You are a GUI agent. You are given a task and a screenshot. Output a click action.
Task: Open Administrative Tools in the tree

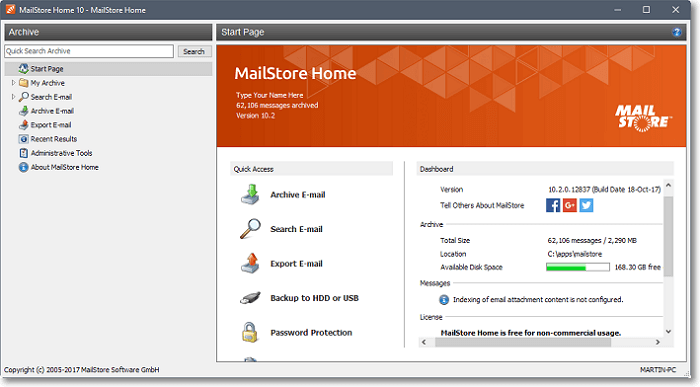click(61, 153)
